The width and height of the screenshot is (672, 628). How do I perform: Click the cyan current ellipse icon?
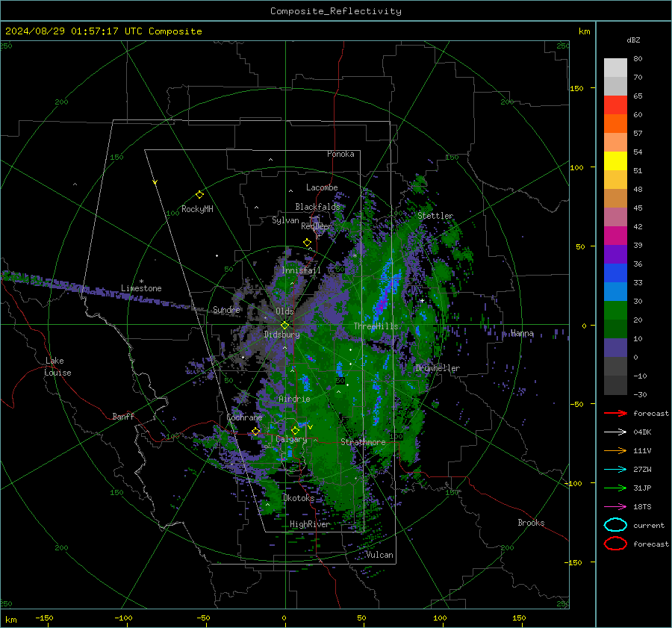(x=615, y=525)
